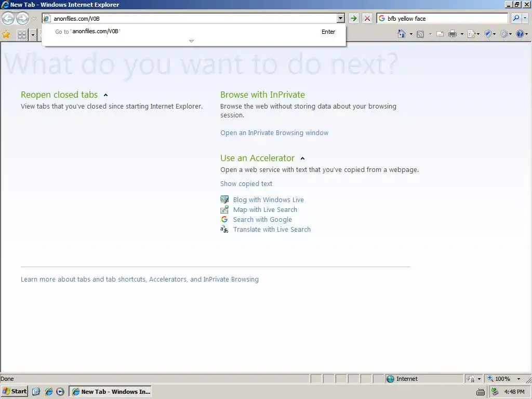
Task: Click the 'Learn more about tabs' link
Action: click(139, 279)
